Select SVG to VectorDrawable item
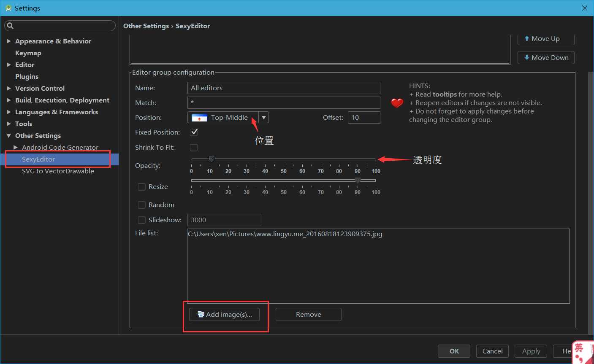 [58, 171]
